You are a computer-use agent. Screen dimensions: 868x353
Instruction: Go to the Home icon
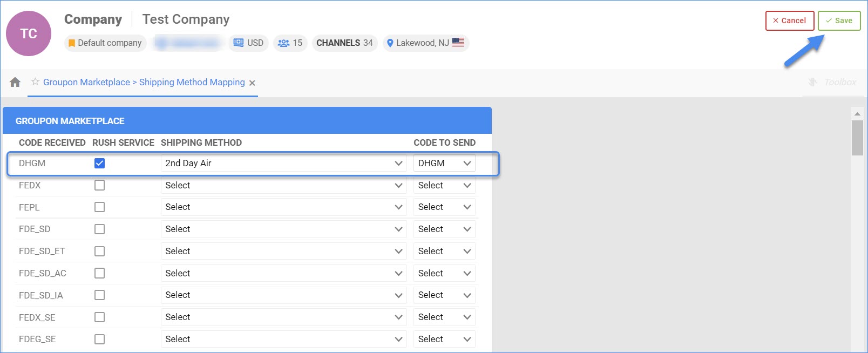coord(15,82)
